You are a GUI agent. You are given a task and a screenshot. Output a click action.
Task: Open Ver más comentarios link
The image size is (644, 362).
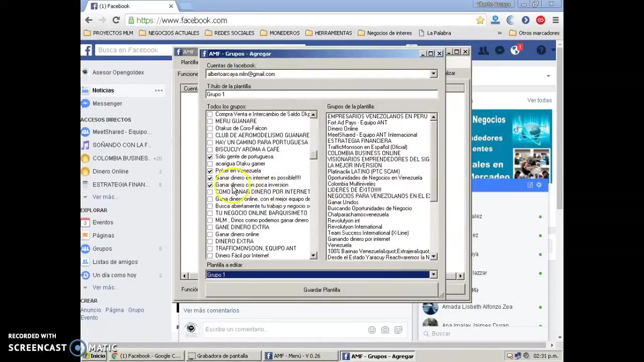tap(211, 311)
